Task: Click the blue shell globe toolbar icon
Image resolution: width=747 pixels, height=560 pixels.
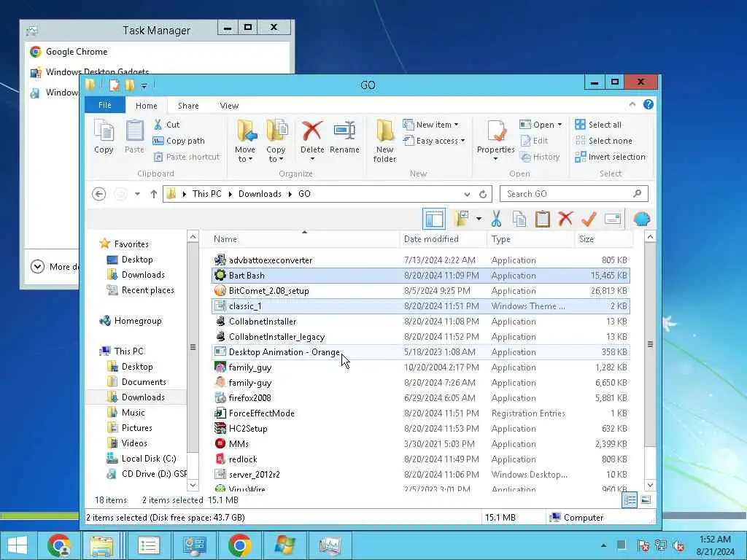Action: point(642,219)
